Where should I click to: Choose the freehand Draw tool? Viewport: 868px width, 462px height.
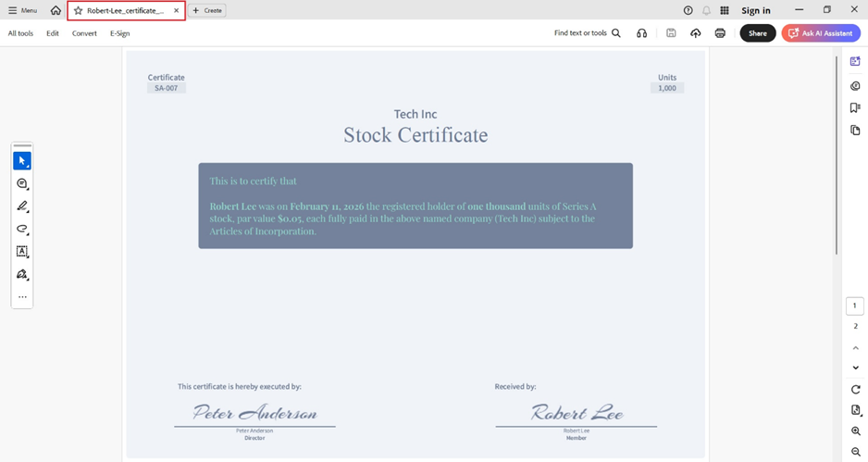22,229
